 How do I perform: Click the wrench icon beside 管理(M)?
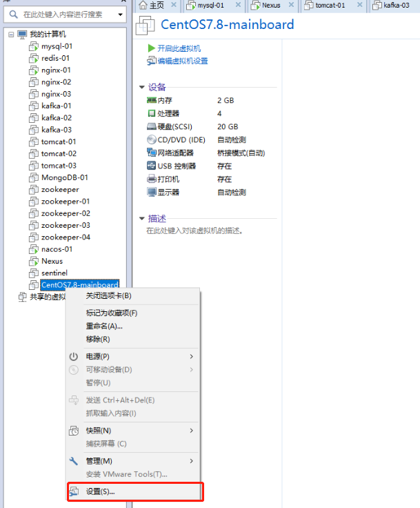[x=74, y=461]
